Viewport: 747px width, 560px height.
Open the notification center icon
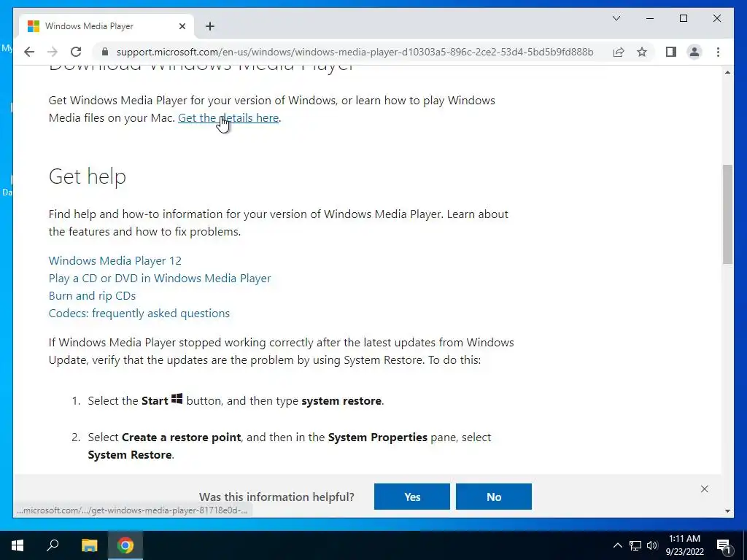point(723,546)
